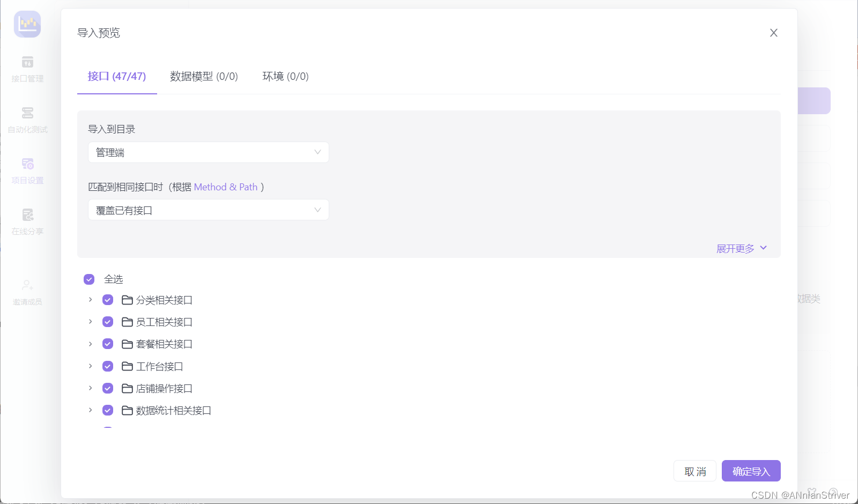Open 接口管理 sidebar icon
This screenshot has height=504, width=858.
pyautogui.click(x=27, y=62)
